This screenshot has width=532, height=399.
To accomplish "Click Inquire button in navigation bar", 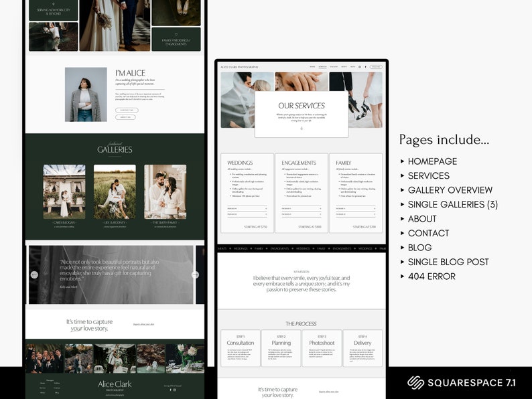I will pos(376,67).
